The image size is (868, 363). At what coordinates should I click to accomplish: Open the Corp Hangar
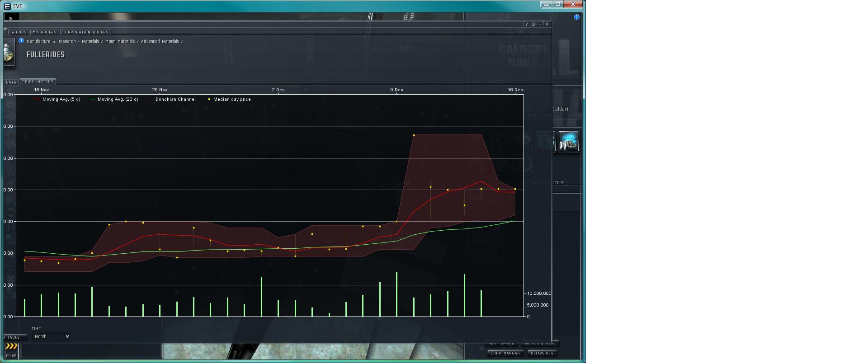[x=505, y=353]
